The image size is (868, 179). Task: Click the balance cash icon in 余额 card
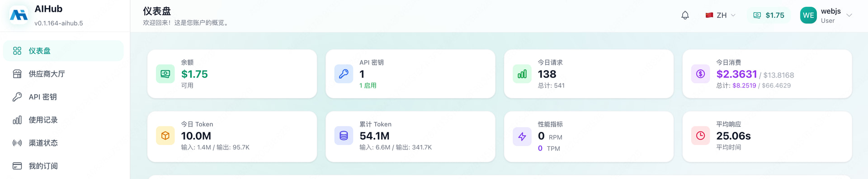165,74
